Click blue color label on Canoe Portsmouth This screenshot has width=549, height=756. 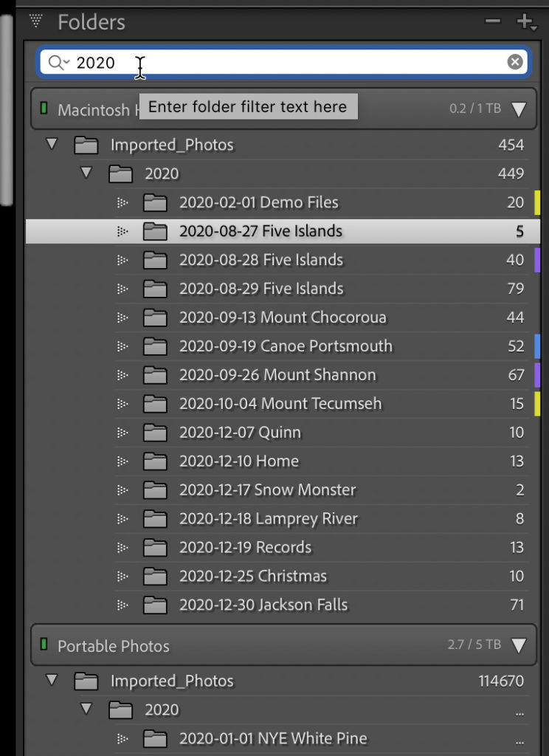pyautogui.click(x=537, y=346)
